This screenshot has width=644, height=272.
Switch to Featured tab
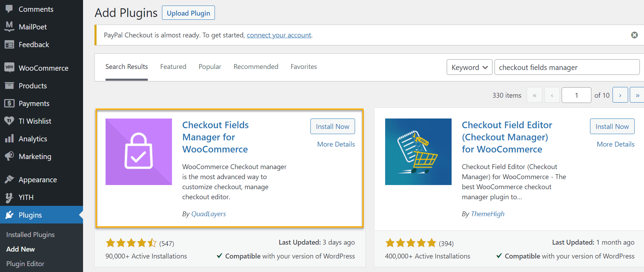pos(173,67)
